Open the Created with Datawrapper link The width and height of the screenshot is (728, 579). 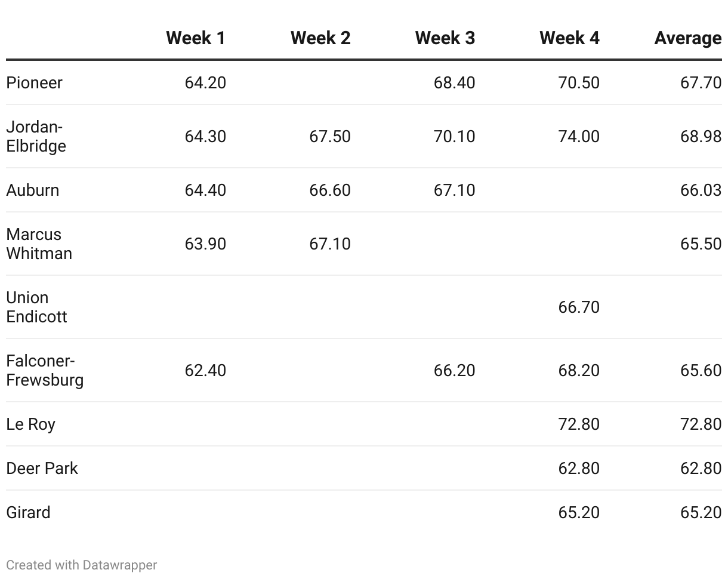point(82,565)
